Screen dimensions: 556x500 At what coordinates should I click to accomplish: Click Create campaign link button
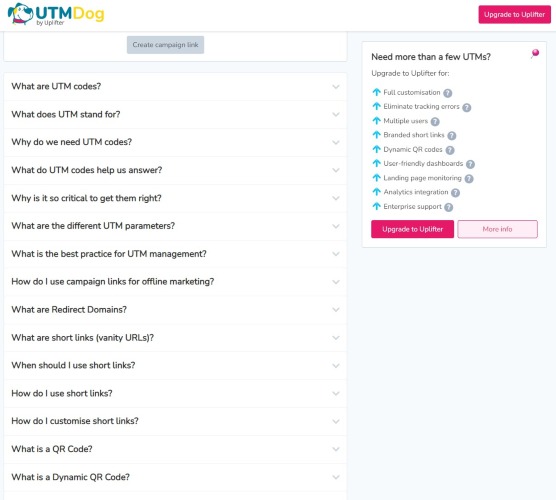click(x=165, y=45)
